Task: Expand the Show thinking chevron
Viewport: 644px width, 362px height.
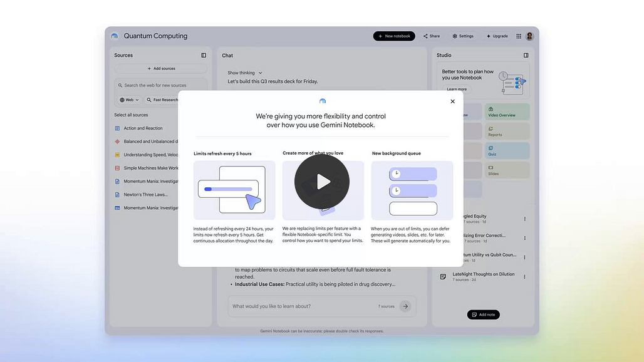Action: click(261, 73)
